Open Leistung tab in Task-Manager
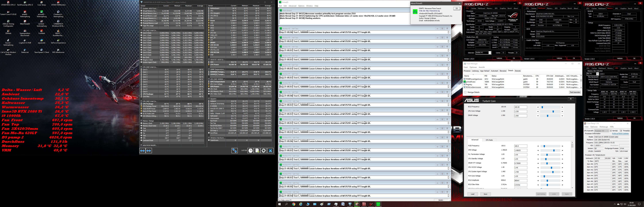 coord(475,71)
